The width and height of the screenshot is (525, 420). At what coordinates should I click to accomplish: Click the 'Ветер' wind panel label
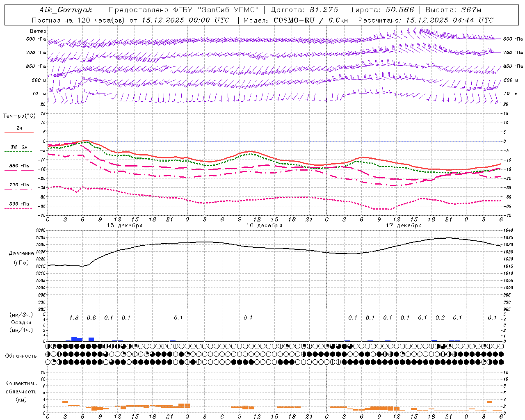(38, 31)
